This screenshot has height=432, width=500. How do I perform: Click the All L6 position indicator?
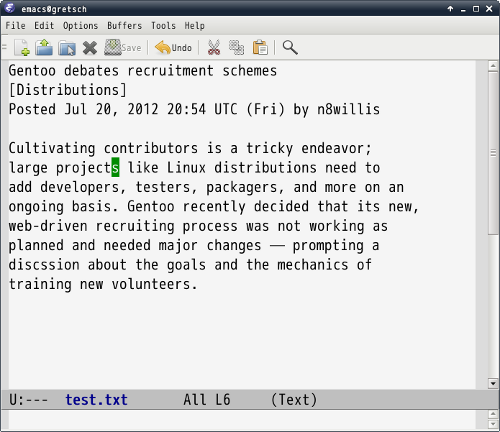207,399
